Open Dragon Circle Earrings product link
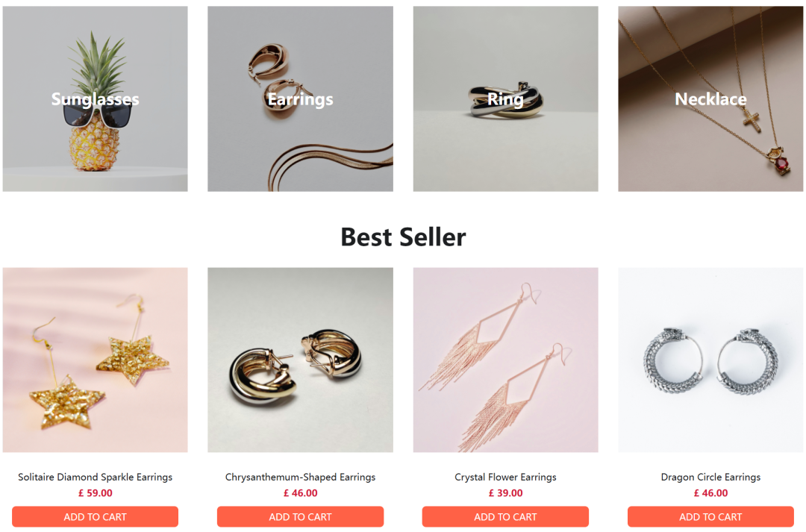The height and width of the screenshot is (532, 806). [710, 477]
